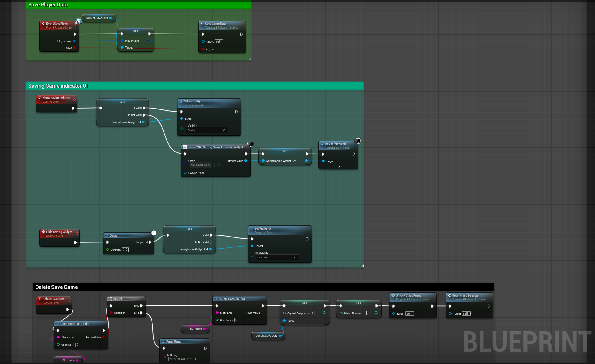This screenshot has width=595, height=364.
Task: Click red delegate pin on Delete Save Data event
Action: point(69,301)
